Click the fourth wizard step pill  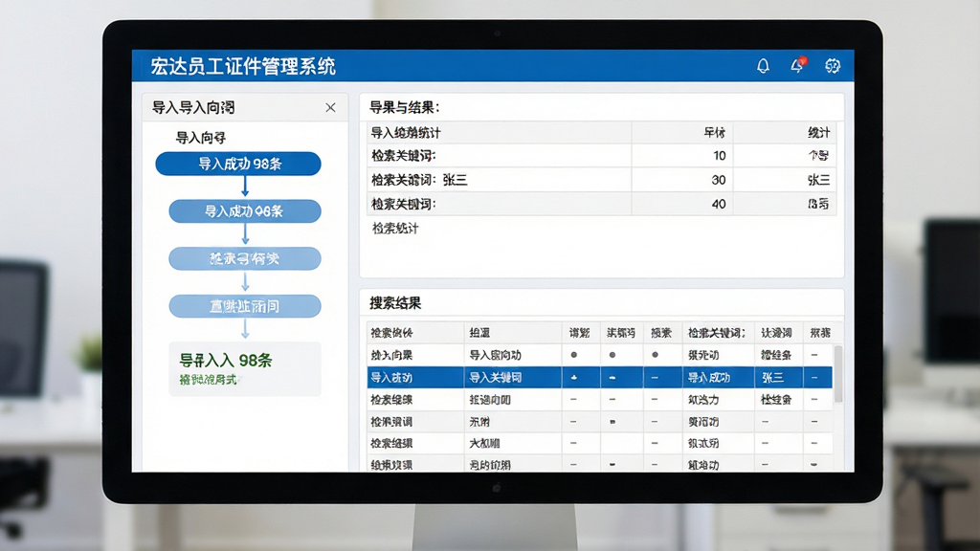(245, 306)
